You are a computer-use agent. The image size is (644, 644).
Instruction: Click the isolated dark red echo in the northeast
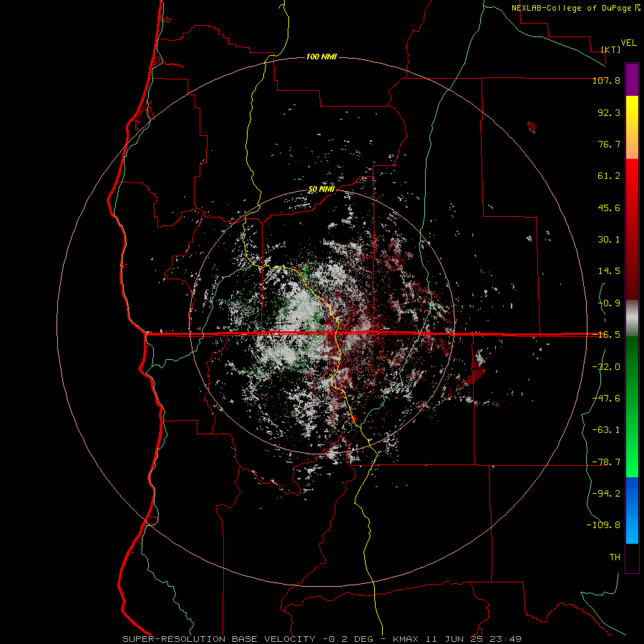[532, 127]
